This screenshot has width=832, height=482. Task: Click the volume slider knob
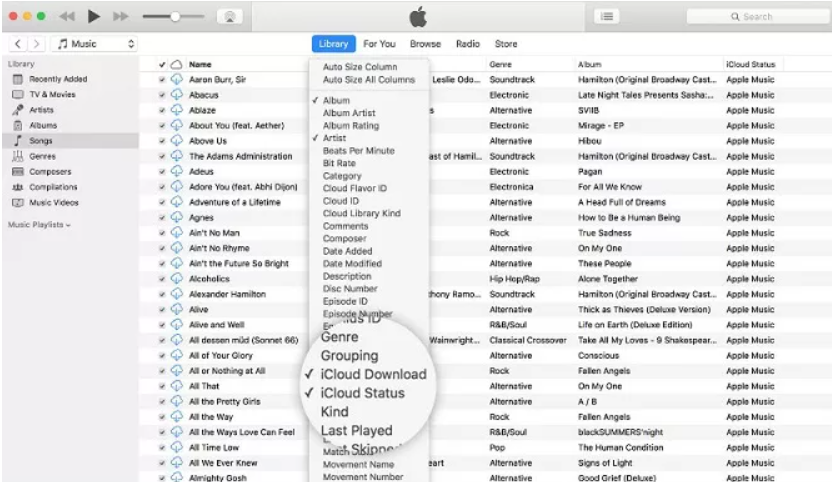pyautogui.click(x=175, y=16)
